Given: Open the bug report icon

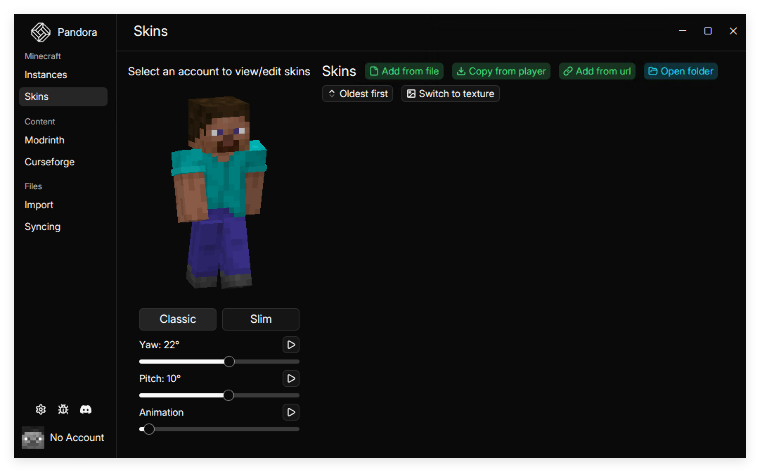Looking at the screenshot, I should [x=63, y=409].
